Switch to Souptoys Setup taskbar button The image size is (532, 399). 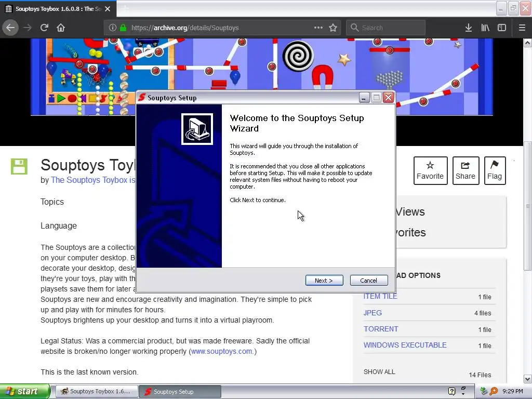click(x=180, y=392)
